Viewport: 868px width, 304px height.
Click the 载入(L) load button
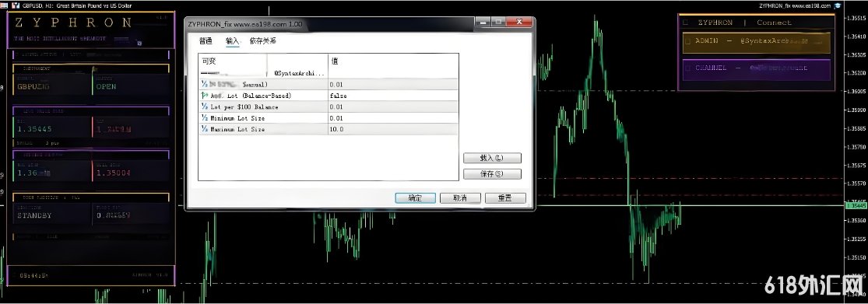491,158
